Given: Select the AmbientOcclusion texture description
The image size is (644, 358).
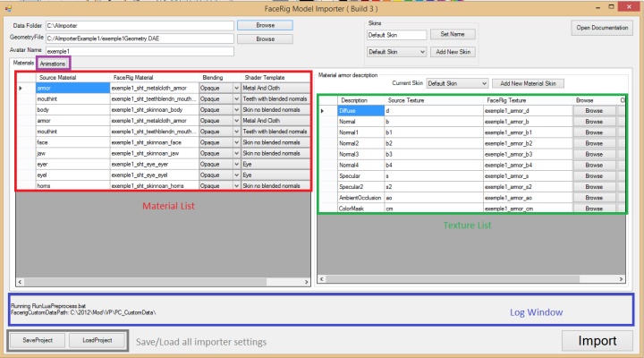Looking at the screenshot, I should tap(361, 198).
